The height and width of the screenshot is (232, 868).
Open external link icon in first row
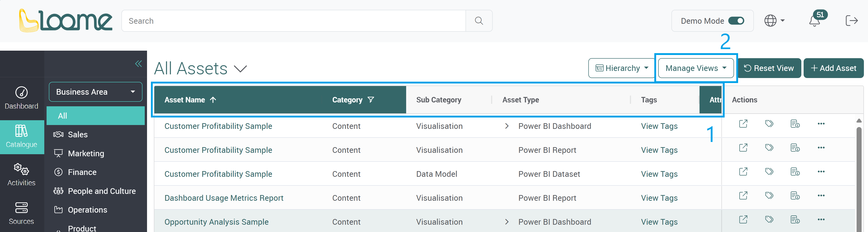[x=743, y=124]
